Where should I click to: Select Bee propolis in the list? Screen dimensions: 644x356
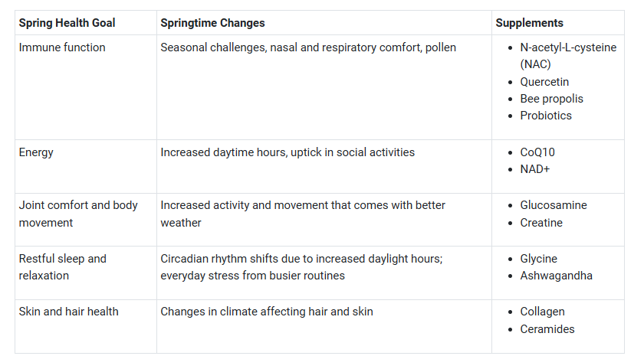551,99
